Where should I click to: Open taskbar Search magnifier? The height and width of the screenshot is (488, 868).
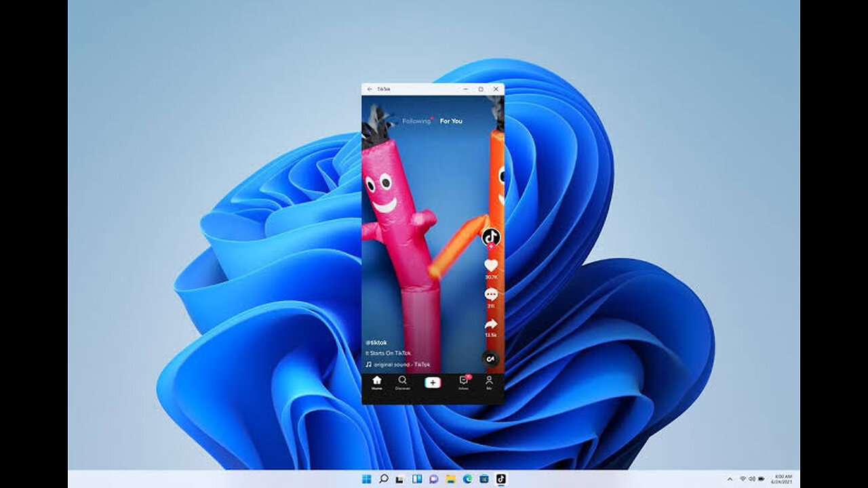[x=384, y=479]
